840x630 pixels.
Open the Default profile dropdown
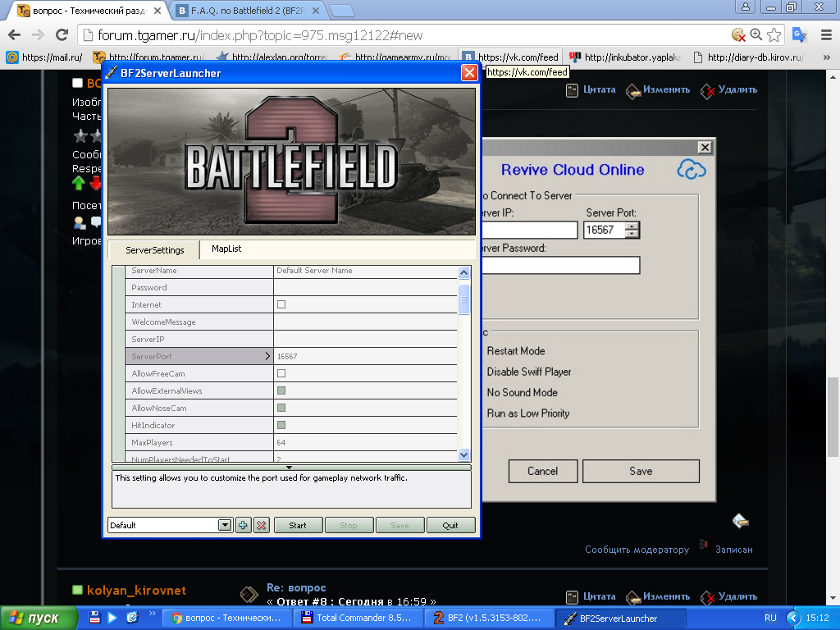click(x=224, y=525)
